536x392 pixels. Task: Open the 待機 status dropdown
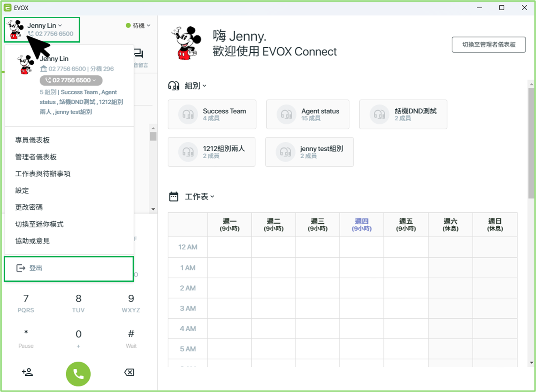(138, 26)
